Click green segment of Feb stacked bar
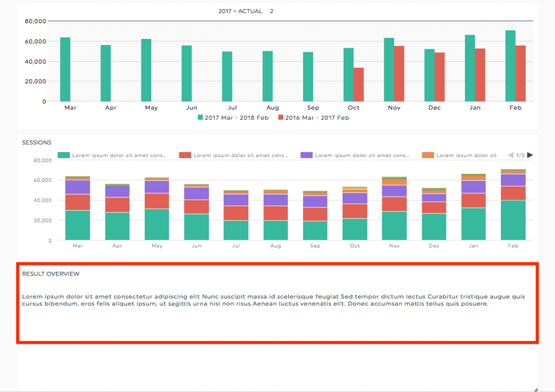 click(513, 220)
